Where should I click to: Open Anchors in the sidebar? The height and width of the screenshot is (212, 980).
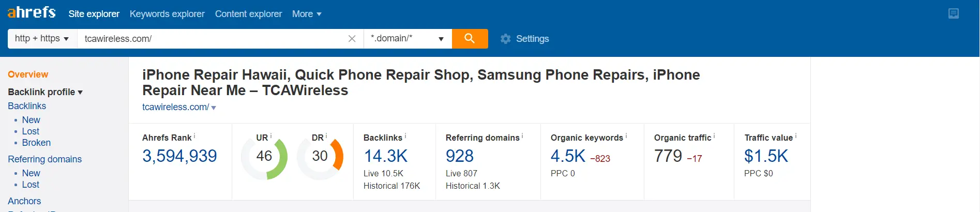pyautogui.click(x=24, y=201)
